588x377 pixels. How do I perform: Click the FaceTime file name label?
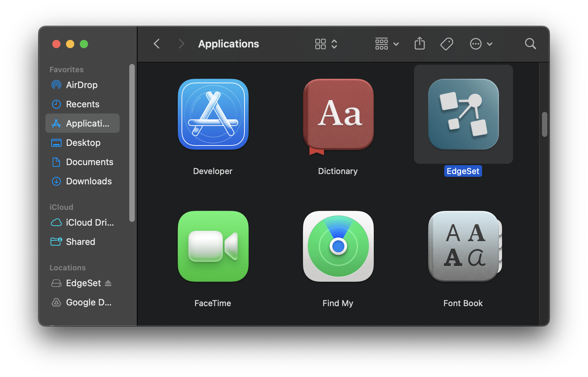pyautogui.click(x=213, y=303)
